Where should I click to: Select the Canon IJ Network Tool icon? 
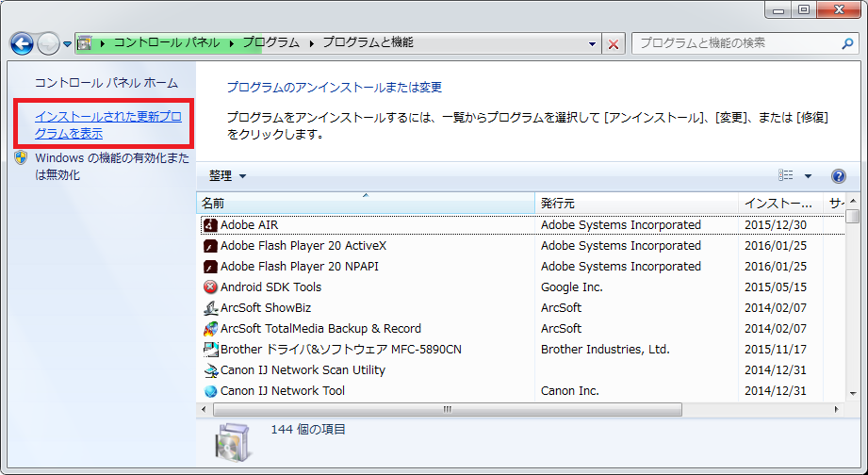coord(210,391)
